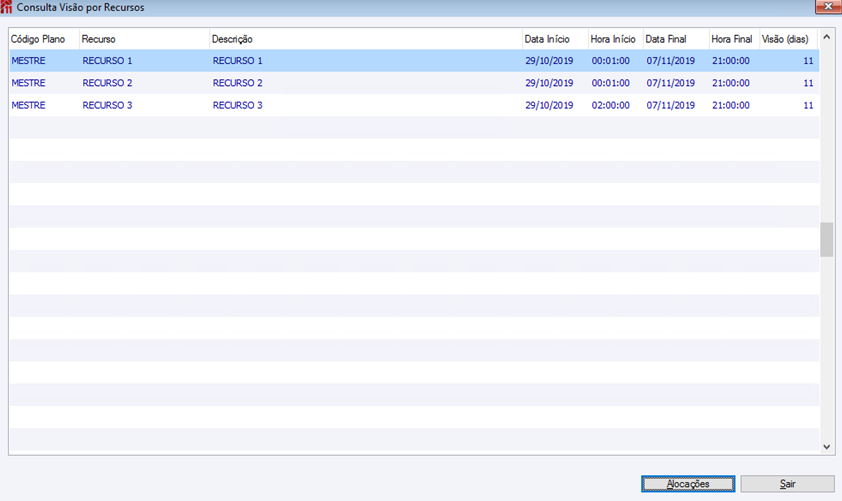Click the scrollbar up arrow

point(826,37)
